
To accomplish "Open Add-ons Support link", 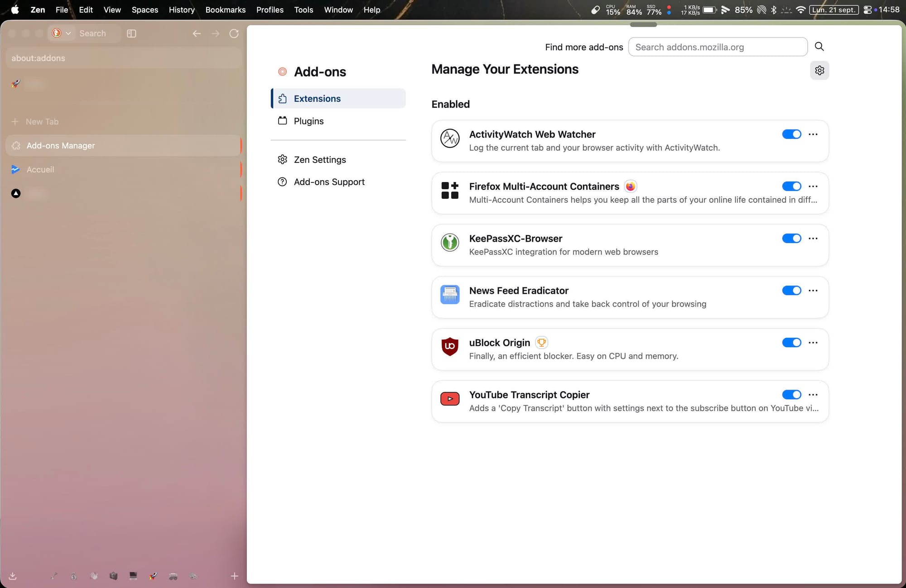I will [x=338, y=182].
